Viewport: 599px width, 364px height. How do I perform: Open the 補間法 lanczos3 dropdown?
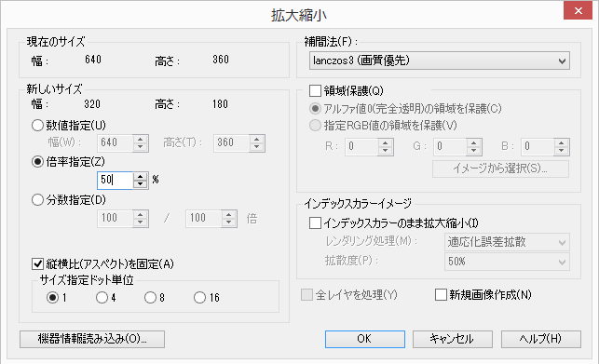point(440,61)
